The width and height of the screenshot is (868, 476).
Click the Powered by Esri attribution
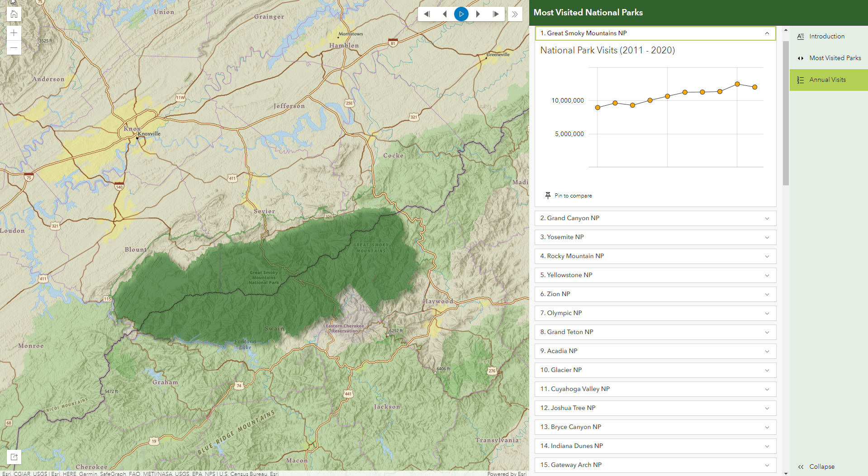[x=507, y=473]
